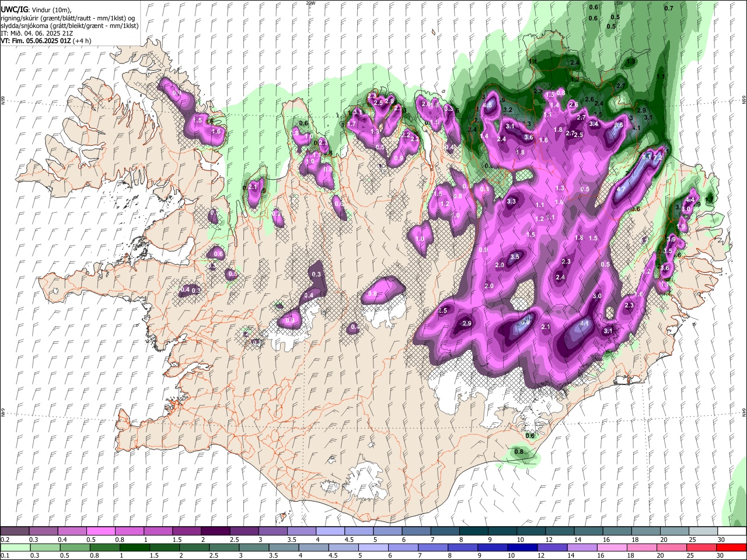Image resolution: width=747 pixels, height=560 pixels.
Task: Click the 5.0 snowfall value on the map
Action: coord(525,321)
